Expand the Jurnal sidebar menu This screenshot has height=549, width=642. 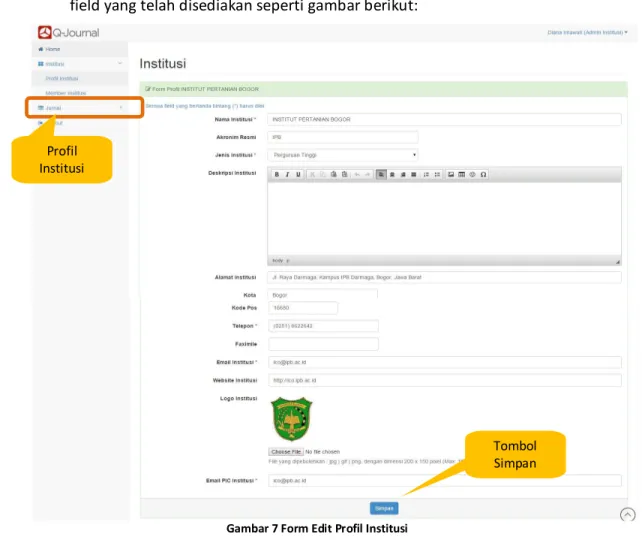pyautogui.click(x=80, y=108)
